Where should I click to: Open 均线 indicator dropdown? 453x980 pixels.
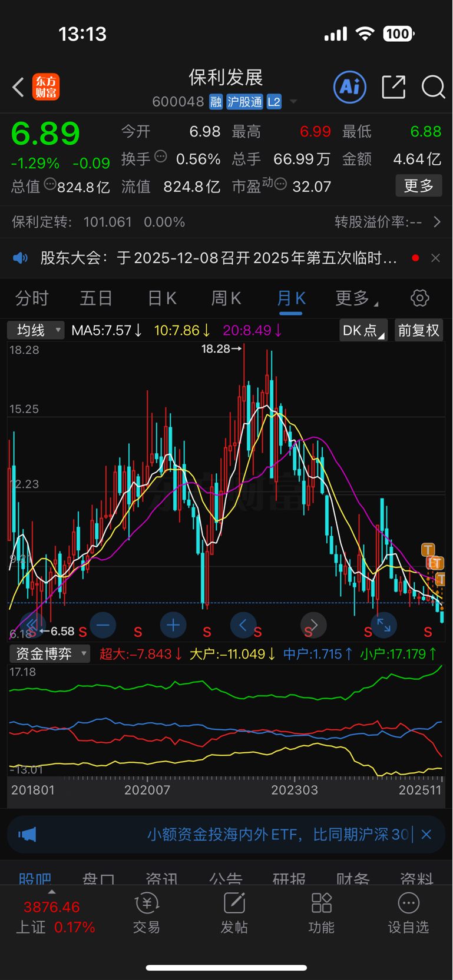35,330
